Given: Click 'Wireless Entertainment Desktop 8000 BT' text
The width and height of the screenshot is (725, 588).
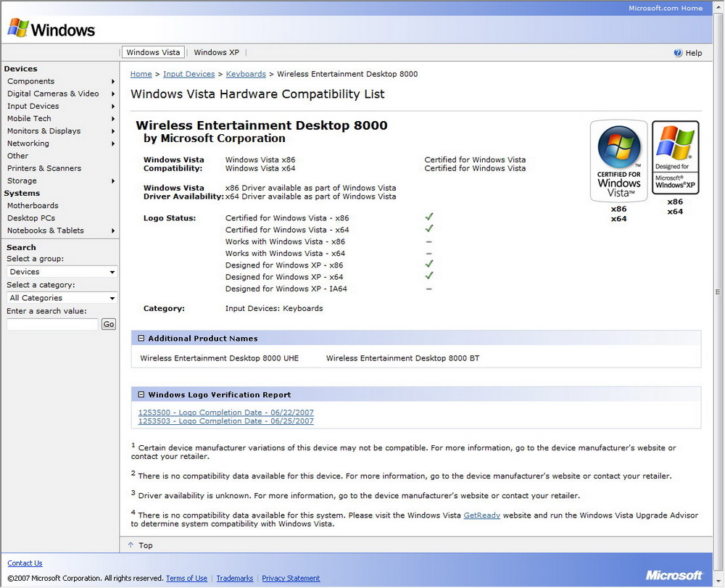Looking at the screenshot, I should pyautogui.click(x=402, y=358).
